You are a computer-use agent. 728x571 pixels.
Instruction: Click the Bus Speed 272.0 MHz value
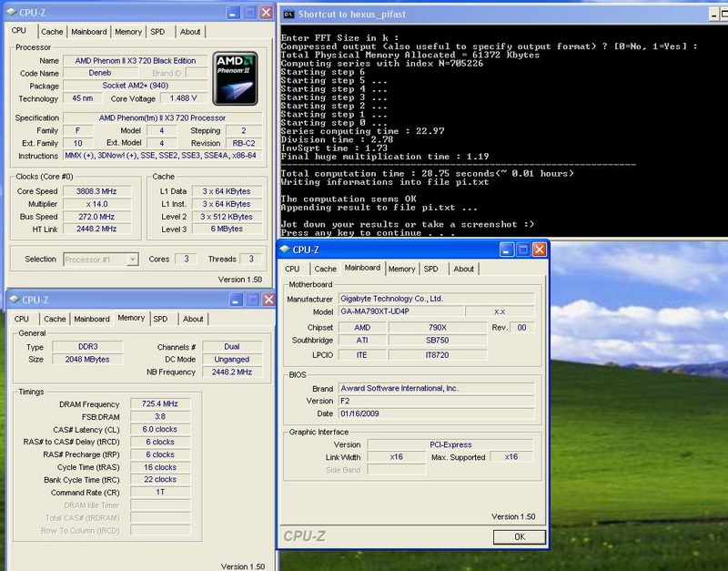(96, 217)
